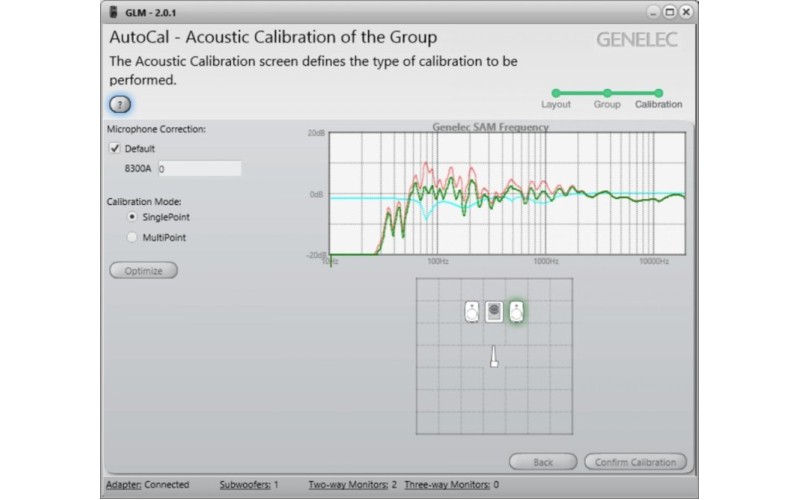Click the 8300A microphone serial input field
Image resolution: width=800 pixels, height=500 pixels.
click(199, 168)
